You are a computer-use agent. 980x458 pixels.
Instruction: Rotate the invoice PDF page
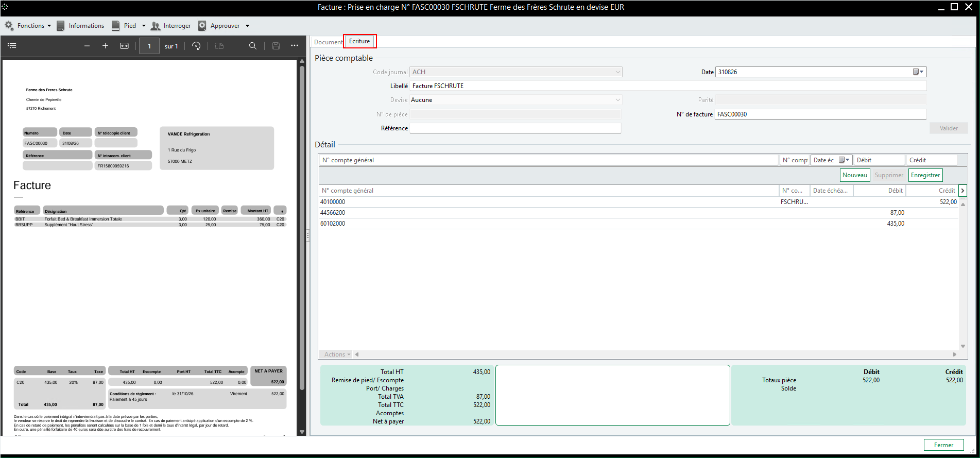coord(196,46)
